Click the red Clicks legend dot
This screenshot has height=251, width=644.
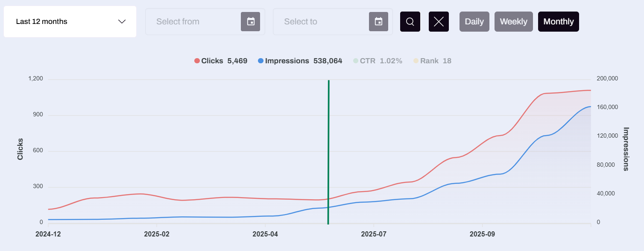coord(197,61)
